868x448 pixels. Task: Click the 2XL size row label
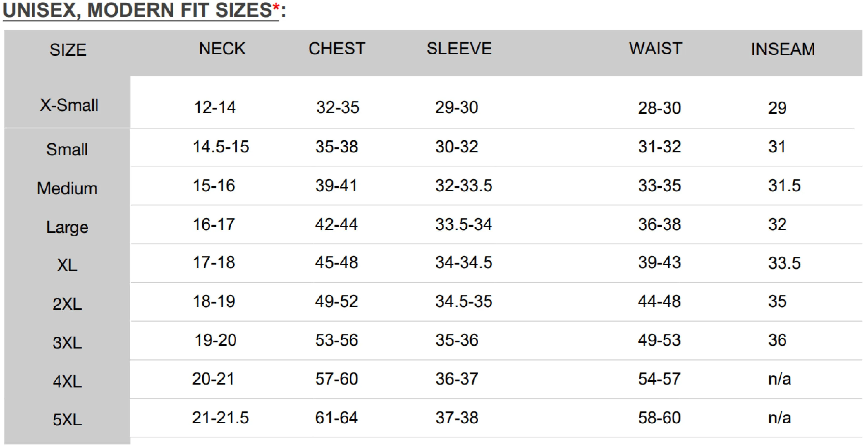[67, 304]
